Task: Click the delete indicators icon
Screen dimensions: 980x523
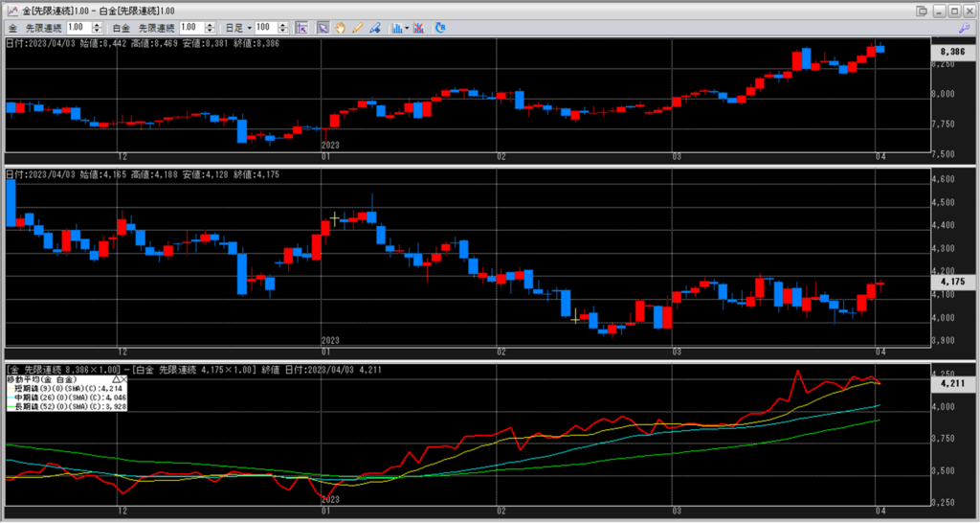Action: click(418, 28)
